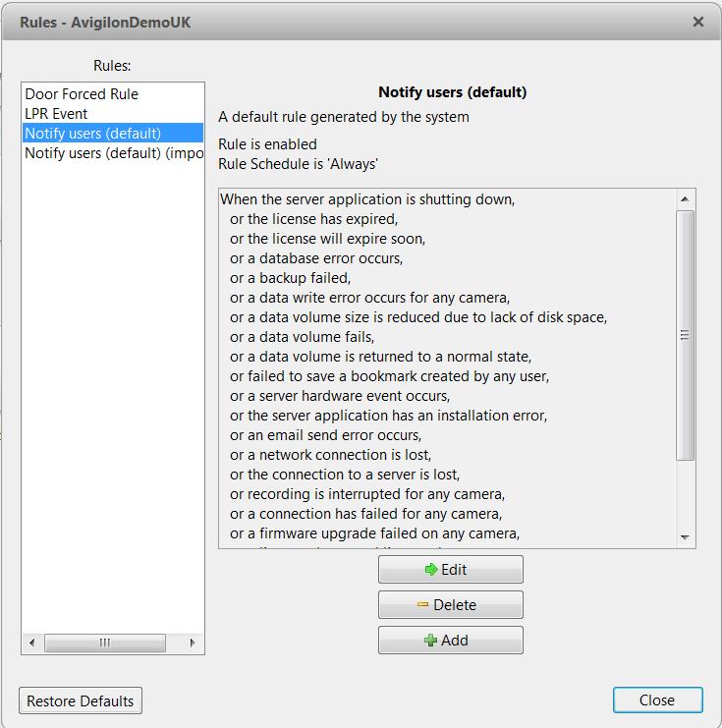Select the truncated Notify users (default) (impo rule

tap(112, 153)
